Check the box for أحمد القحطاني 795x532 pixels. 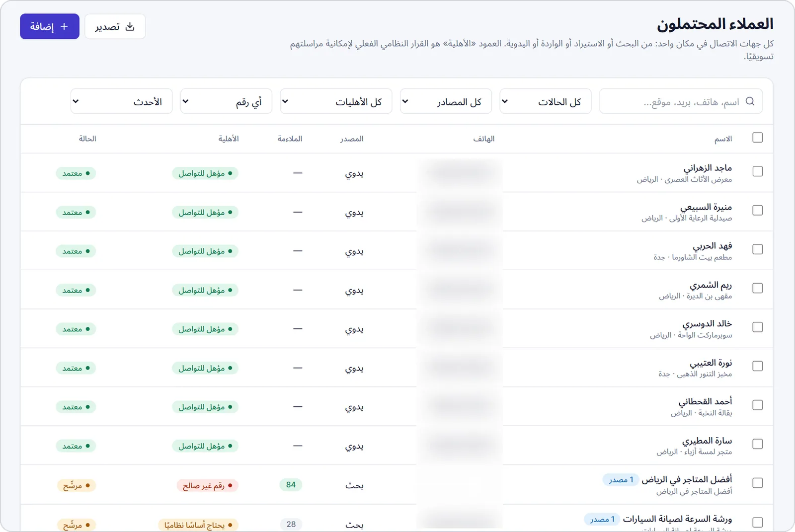click(x=757, y=405)
